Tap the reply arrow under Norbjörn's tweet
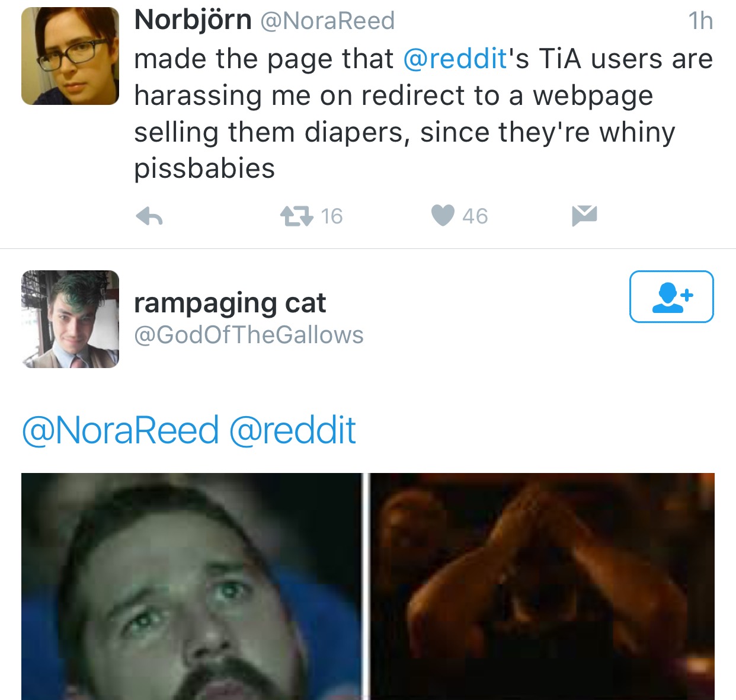Screen dimensions: 736x700 click(149, 216)
